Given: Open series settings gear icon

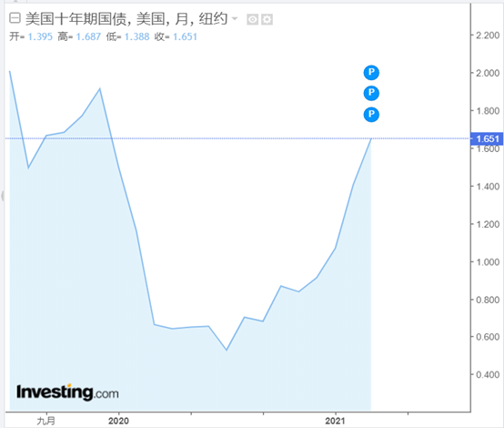Looking at the screenshot, I should pos(267,20).
